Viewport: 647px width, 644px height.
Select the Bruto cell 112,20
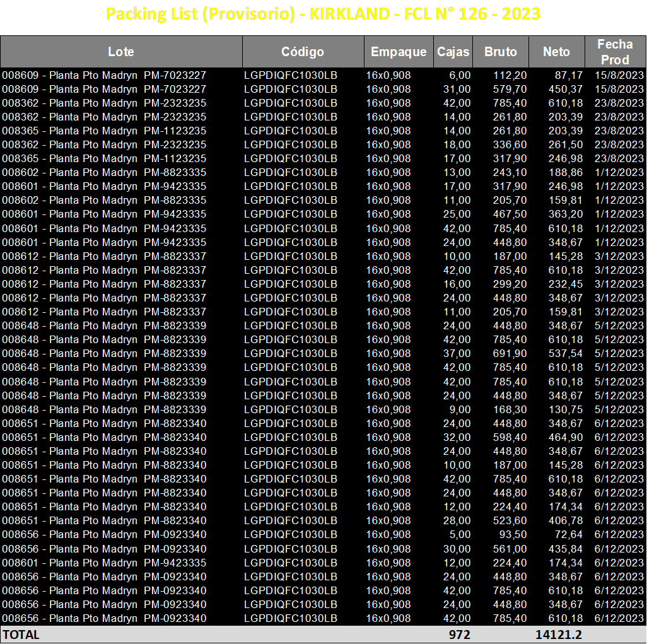510,75
